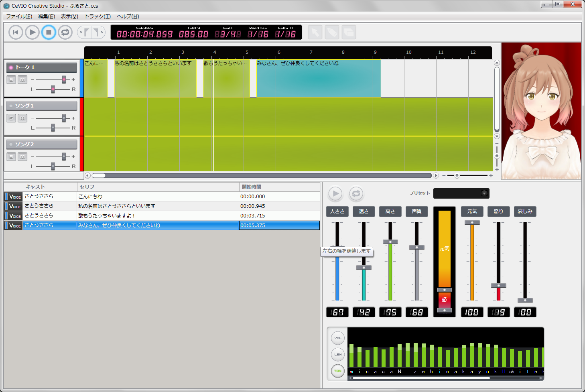Select the blue みなさん、ぜひ仲良くしてくださいね clip
This screenshot has height=392, width=585.
pos(319,78)
